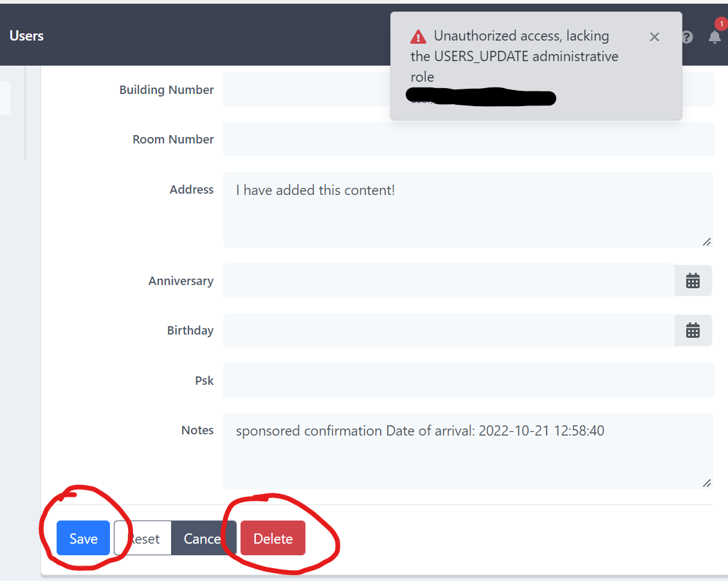Click the Cancel button

pos(204,539)
